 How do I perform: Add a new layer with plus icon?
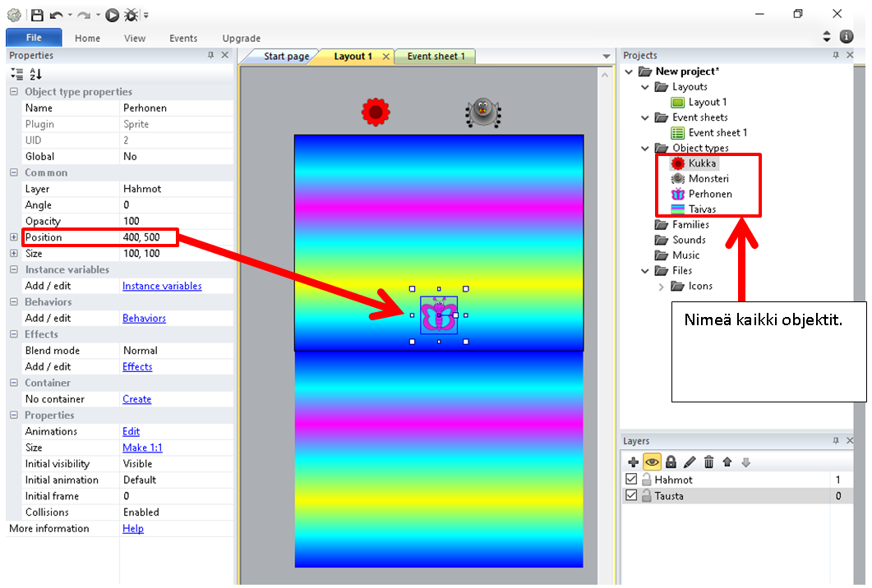click(633, 462)
